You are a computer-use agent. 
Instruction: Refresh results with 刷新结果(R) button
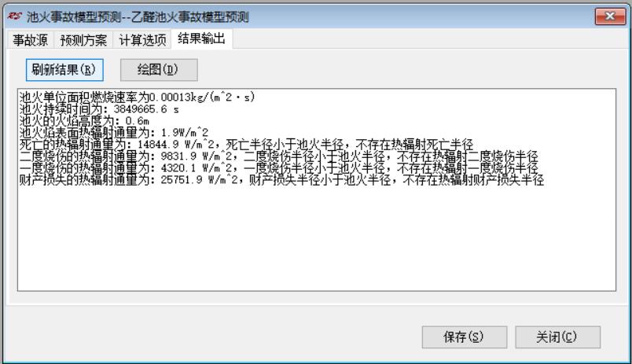(64, 70)
